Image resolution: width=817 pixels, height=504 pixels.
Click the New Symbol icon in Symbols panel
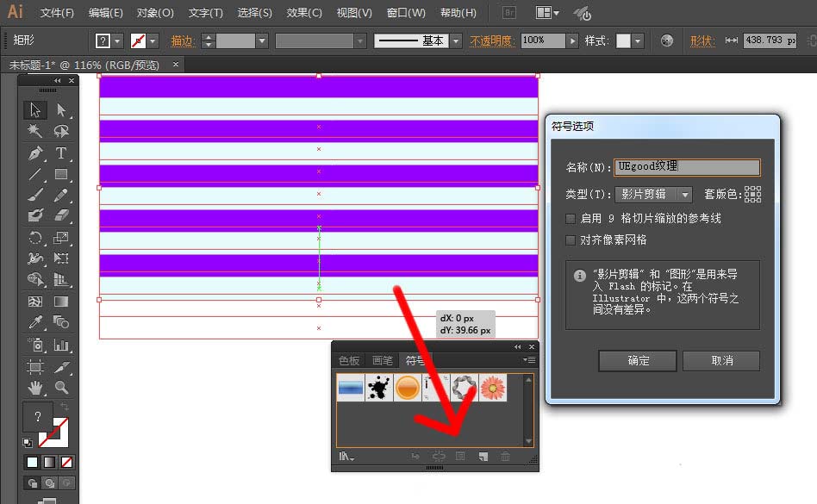[482, 457]
